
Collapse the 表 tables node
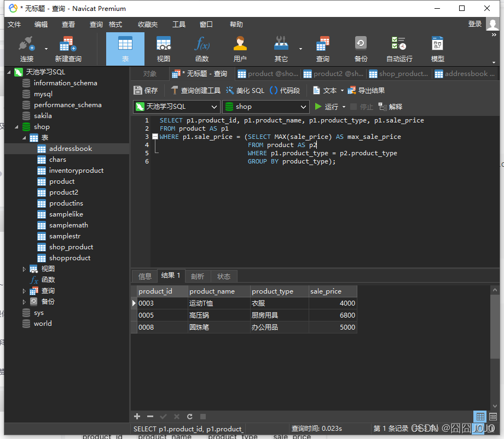click(24, 138)
